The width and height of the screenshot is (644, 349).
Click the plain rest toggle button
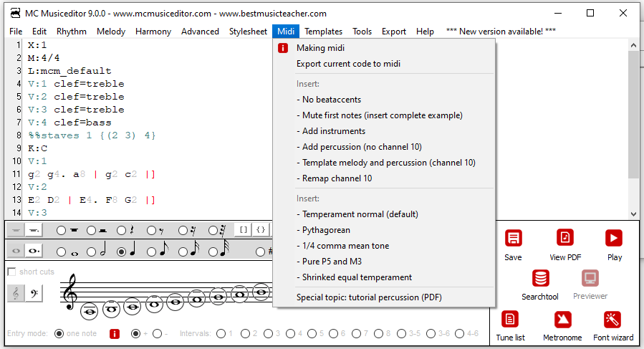[x=16, y=231]
